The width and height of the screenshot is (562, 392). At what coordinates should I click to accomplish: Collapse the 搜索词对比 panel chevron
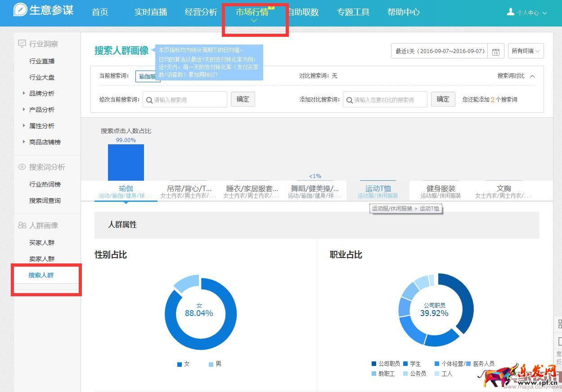(x=532, y=76)
